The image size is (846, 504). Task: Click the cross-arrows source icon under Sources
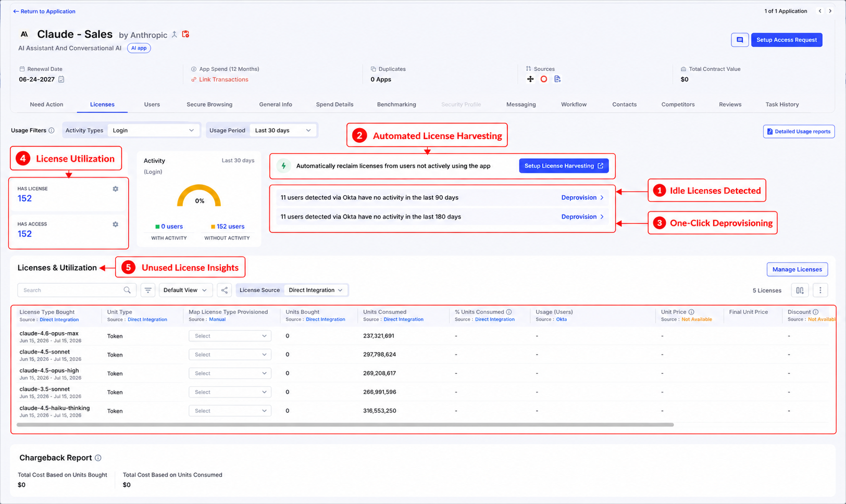coord(530,79)
